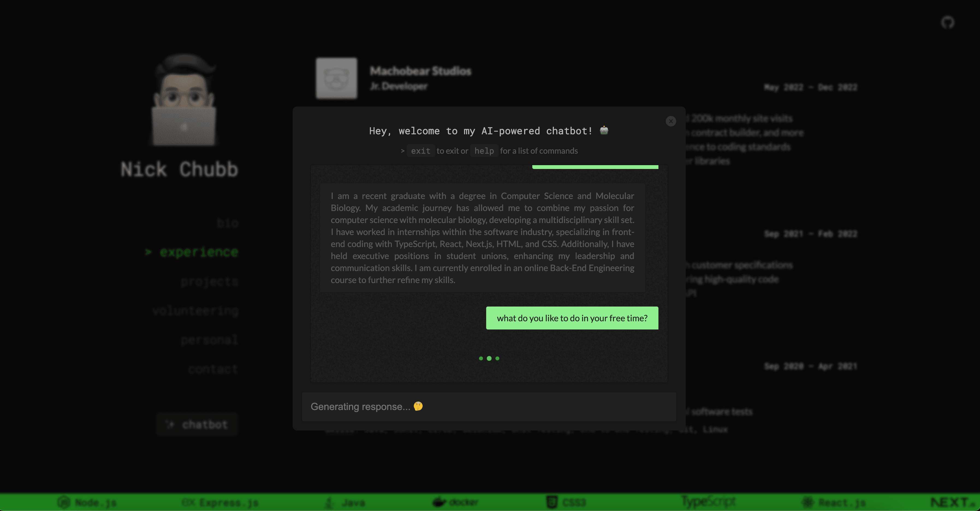The image size is (980, 511).
Task: Click the Next.js logo in the ticker
Action: [953, 502]
